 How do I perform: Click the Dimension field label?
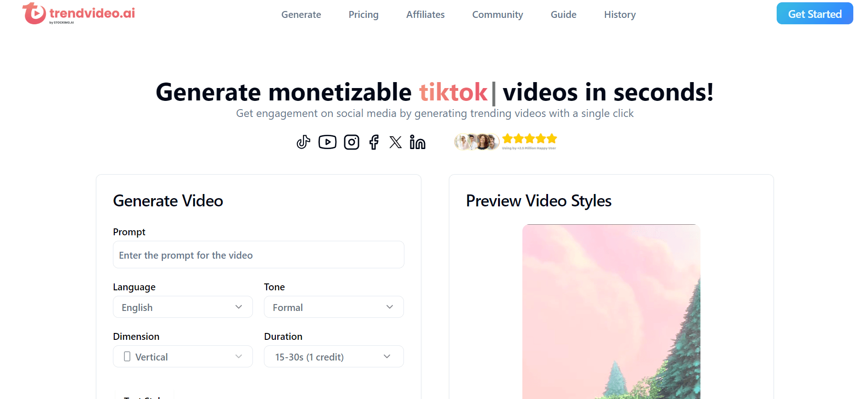point(136,337)
